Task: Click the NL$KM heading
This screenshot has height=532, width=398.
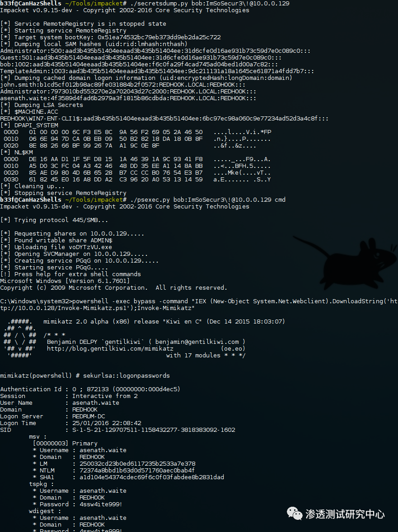Action: pyautogui.click(x=17, y=153)
